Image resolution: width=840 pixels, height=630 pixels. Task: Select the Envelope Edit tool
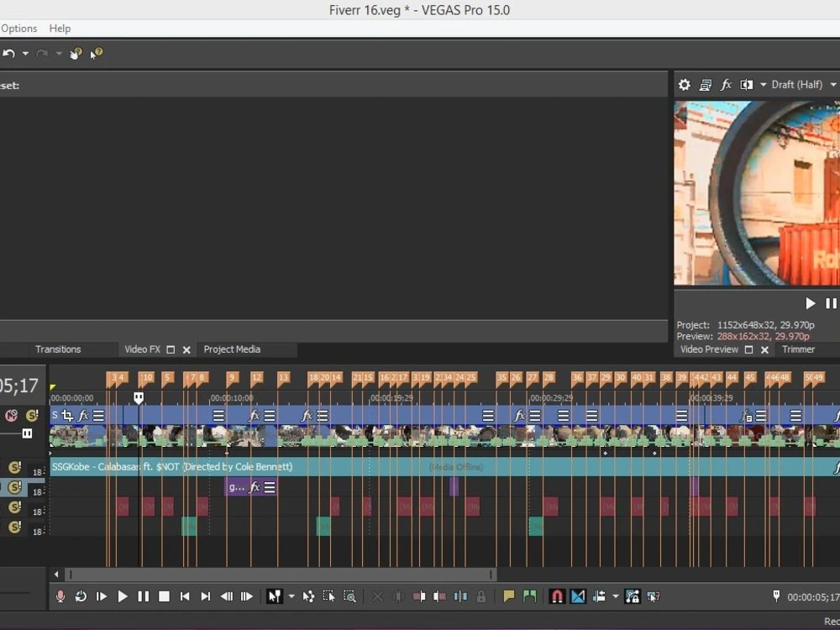(307, 596)
